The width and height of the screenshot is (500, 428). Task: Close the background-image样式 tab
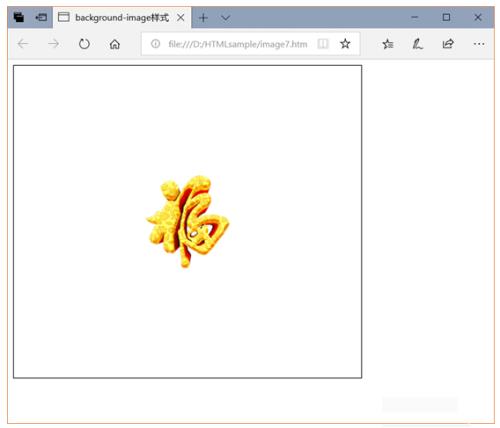click(181, 18)
